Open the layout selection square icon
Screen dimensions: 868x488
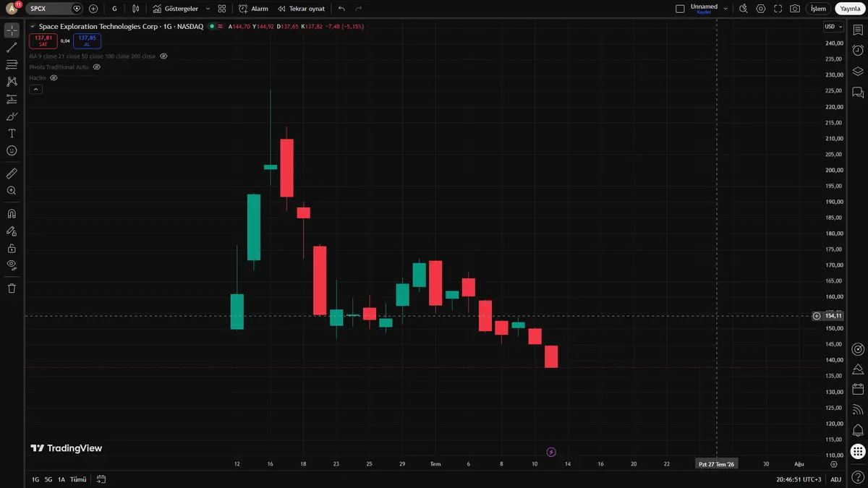[679, 9]
